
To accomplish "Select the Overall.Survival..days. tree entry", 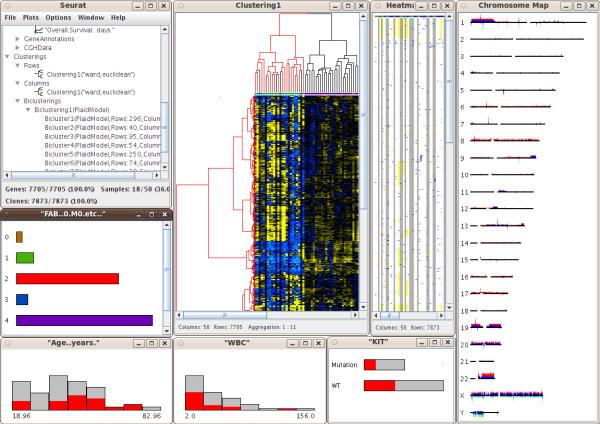I will coord(80,30).
